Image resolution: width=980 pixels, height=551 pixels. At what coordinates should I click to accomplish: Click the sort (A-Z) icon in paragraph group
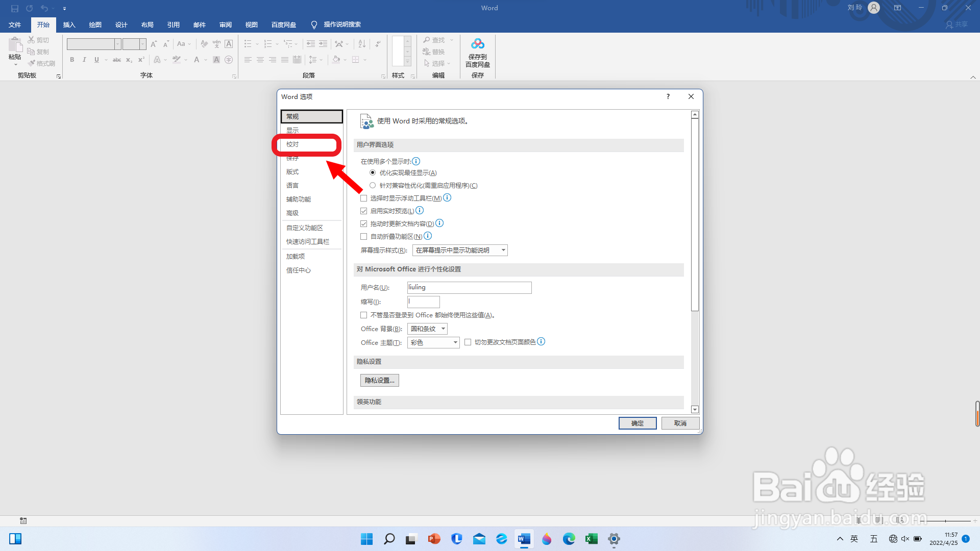click(x=362, y=44)
